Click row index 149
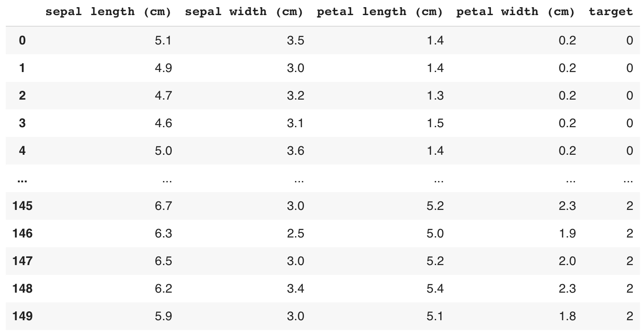The height and width of the screenshot is (334, 644). pyautogui.click(x=22, y=316)
